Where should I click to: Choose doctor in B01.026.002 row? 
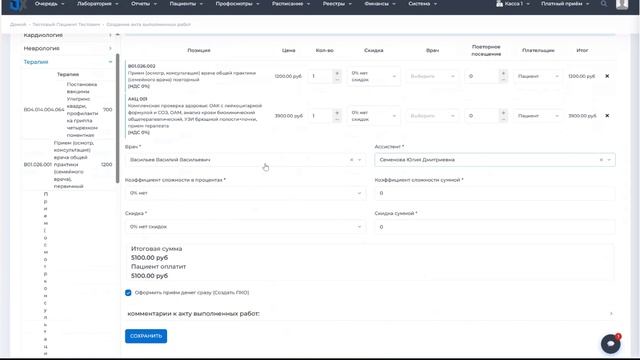pos(432,76)
